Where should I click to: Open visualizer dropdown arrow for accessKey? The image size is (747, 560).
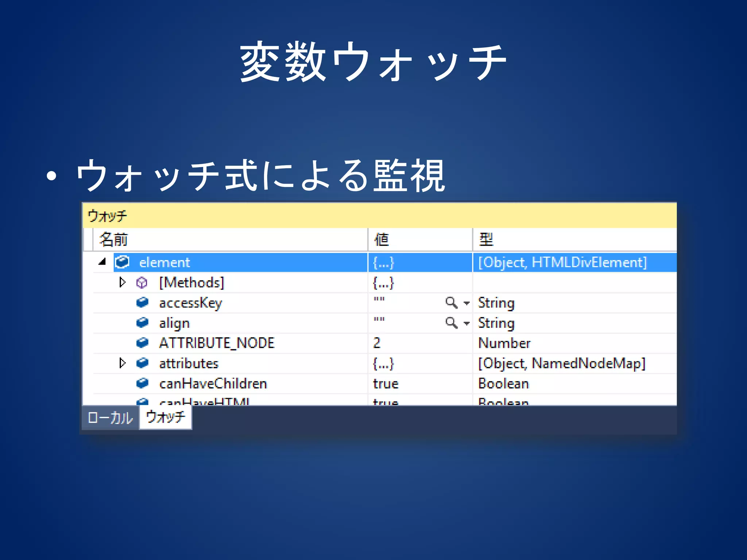click(466, 303)
